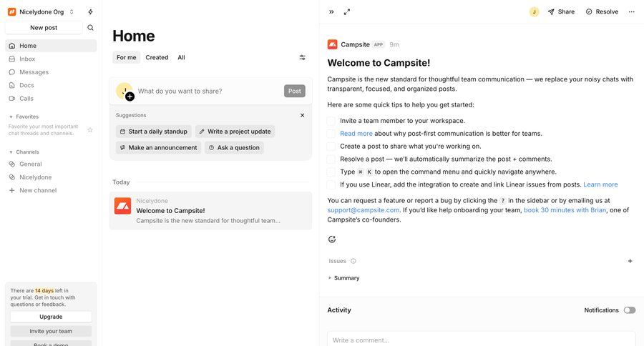Open search with the magnifier icon

point(90,27)
